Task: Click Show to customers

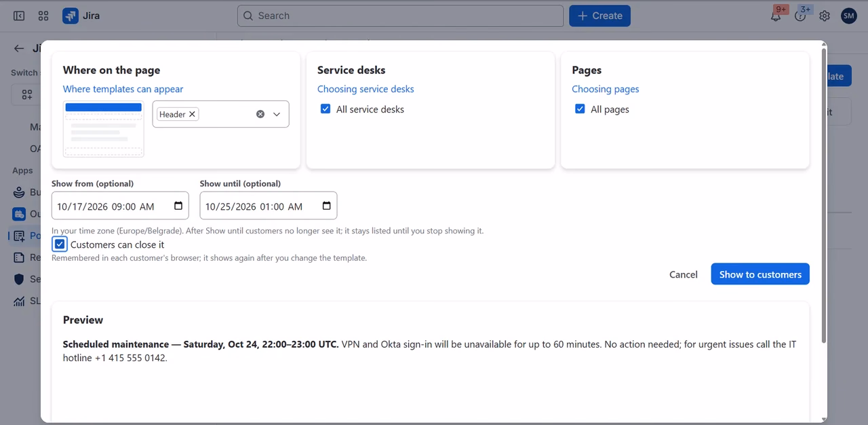Action: click(760, 274)
